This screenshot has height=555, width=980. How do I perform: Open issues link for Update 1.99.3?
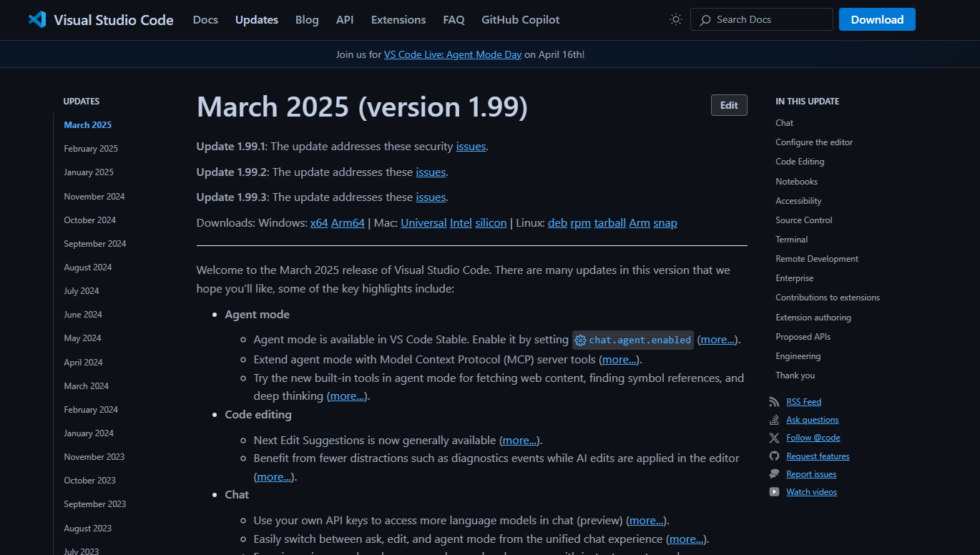(431, 197)
